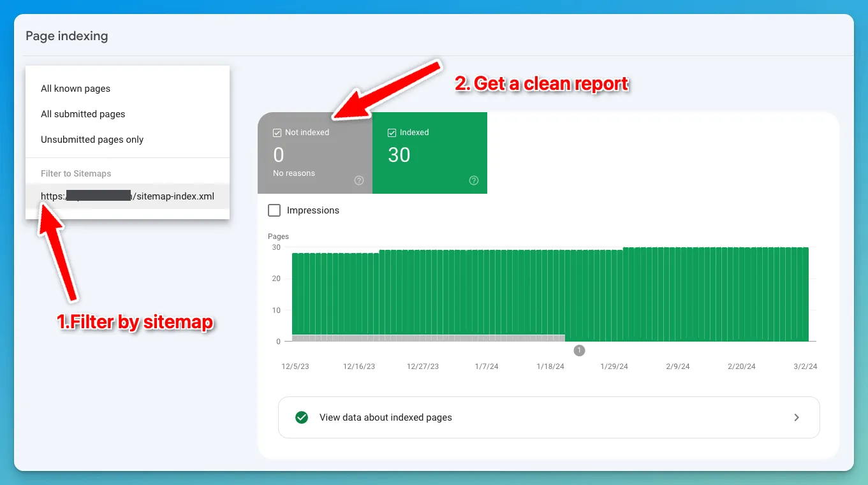
Task: Choose 'Unsubmitted pages only' from filter list
Action: pyautogui.click(x=92, y=140)
